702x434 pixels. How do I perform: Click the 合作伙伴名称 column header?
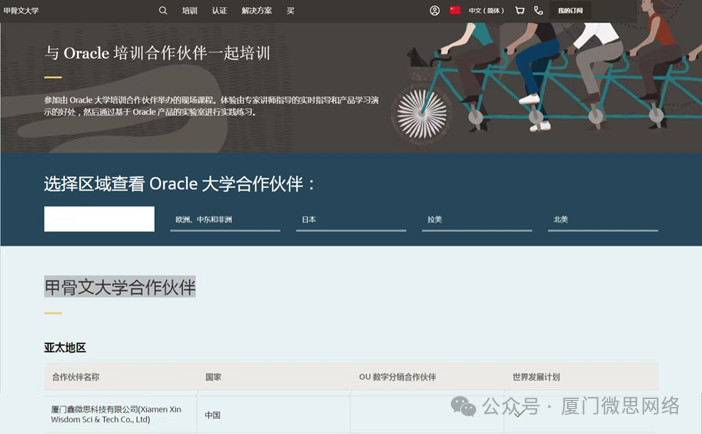pos(76,377)
